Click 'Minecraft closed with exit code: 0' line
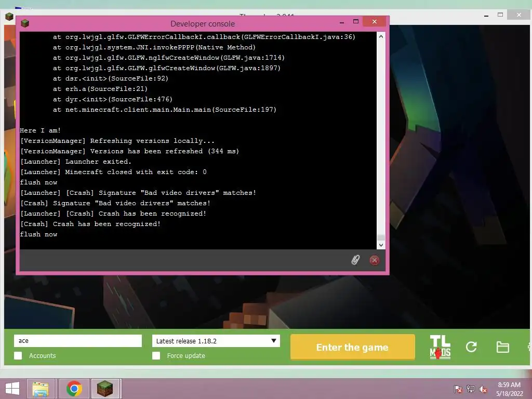 click(x=113, y=172)
